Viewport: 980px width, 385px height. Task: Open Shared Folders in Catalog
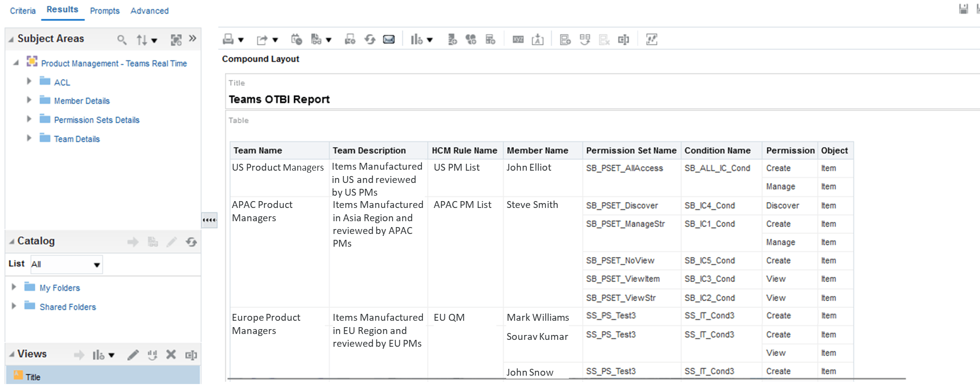[68, 307]
